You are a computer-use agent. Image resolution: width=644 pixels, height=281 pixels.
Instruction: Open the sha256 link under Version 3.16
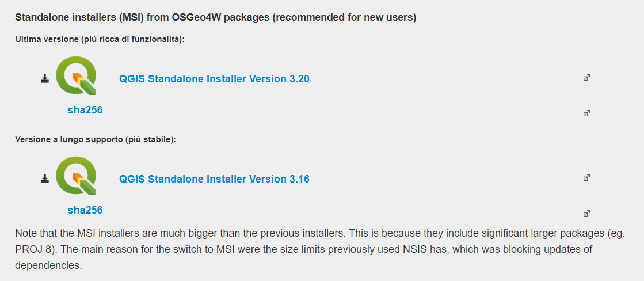click(85, 210)
